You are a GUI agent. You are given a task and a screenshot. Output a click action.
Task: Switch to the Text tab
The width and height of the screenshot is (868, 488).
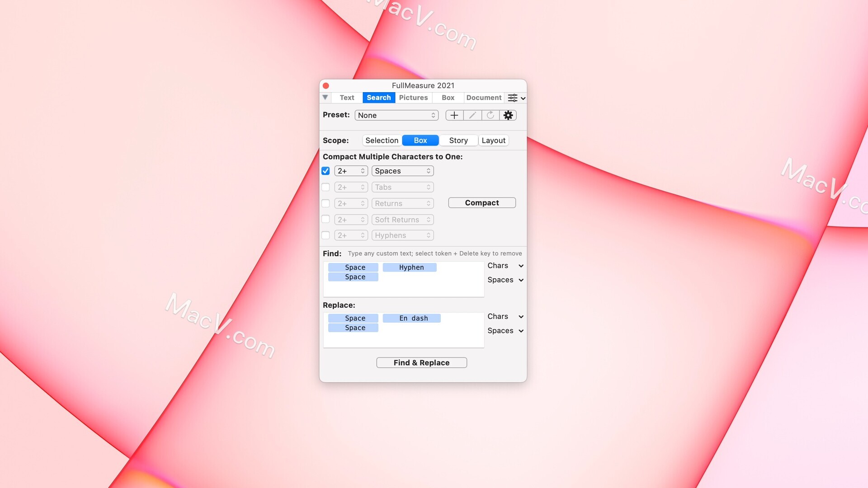(346, 97)
